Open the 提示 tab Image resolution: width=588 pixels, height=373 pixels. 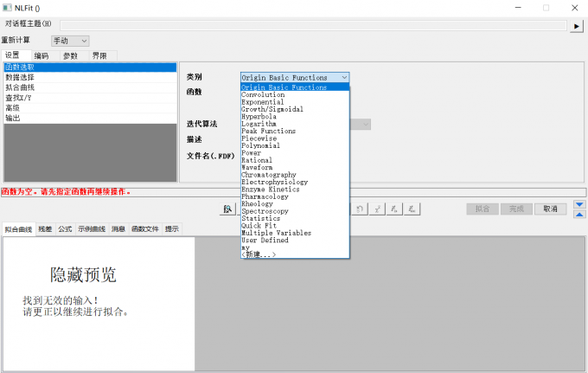tap(172, 228)
